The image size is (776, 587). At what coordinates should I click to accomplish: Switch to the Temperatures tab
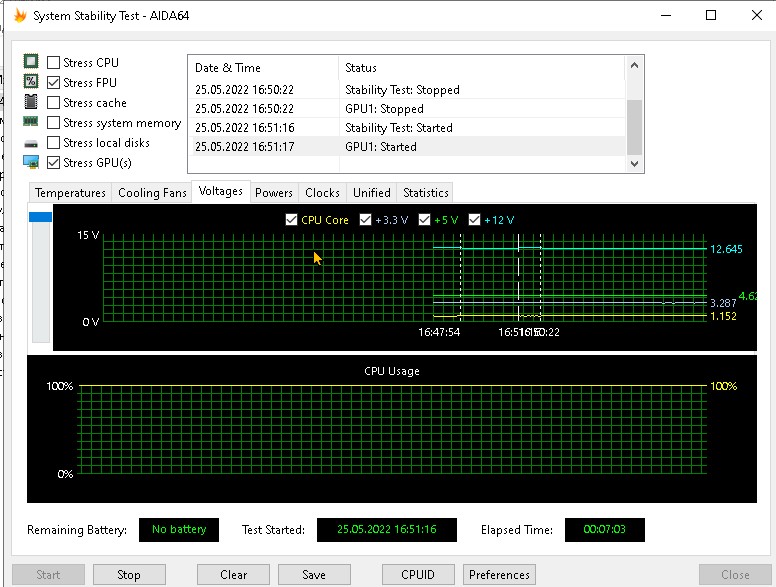tap(70, 193)
